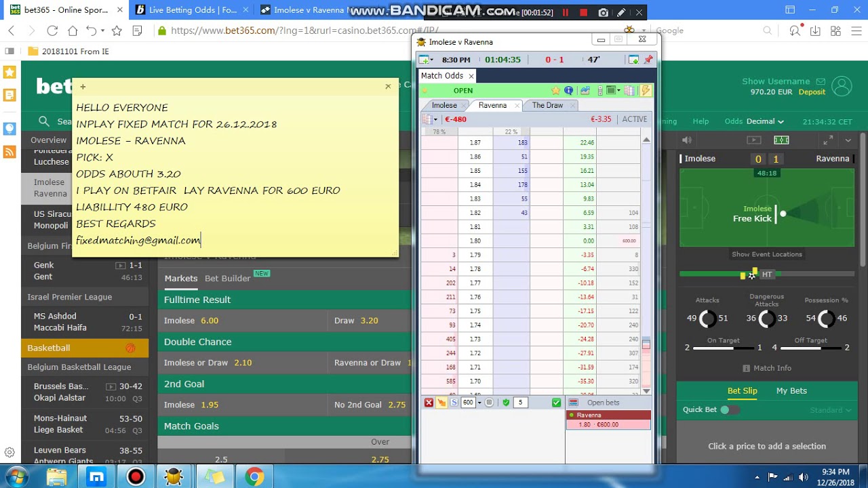Open the ladder layout dropdown icon
Viewport: 868px width, 488px height.
(613, 90)
